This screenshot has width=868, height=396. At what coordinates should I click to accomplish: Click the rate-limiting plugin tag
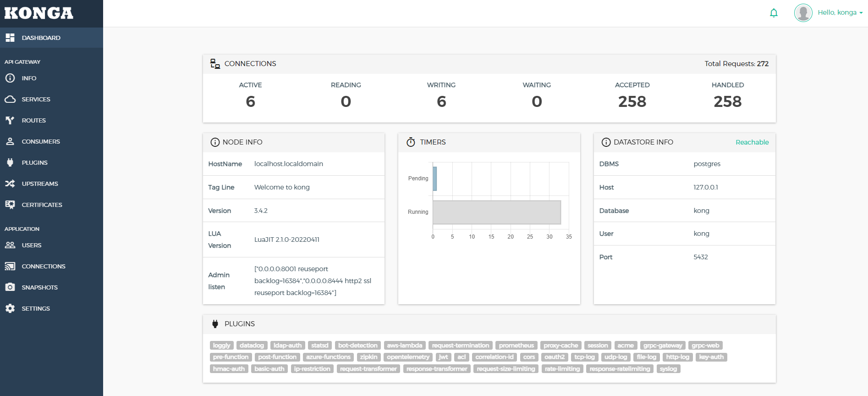pyautogui.click(x=562, y=369)
